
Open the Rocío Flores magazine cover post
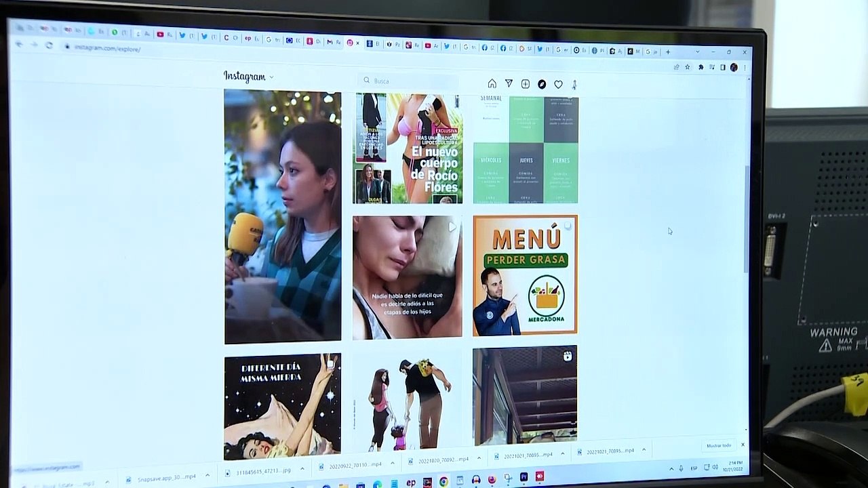(408, 148)
